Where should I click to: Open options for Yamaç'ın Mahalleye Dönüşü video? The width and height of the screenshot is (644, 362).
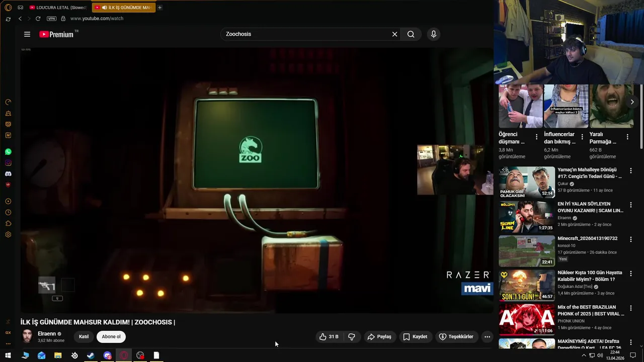pos(630,171)
